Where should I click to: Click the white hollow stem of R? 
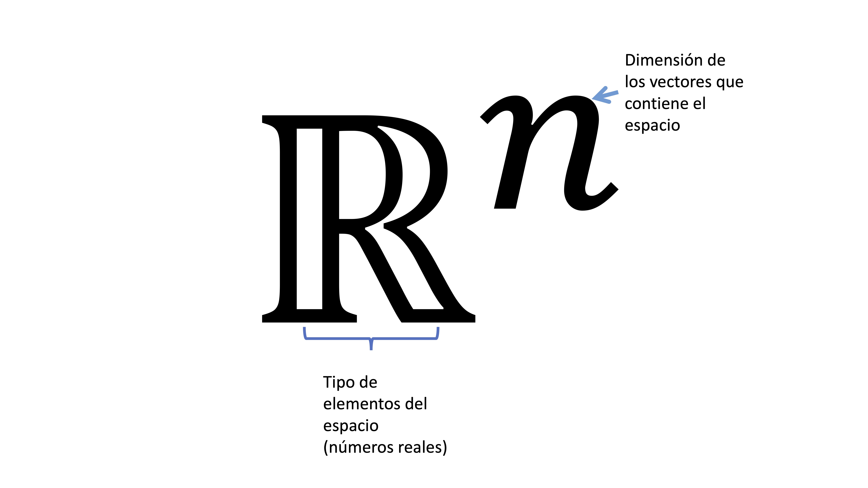point(309,219)
